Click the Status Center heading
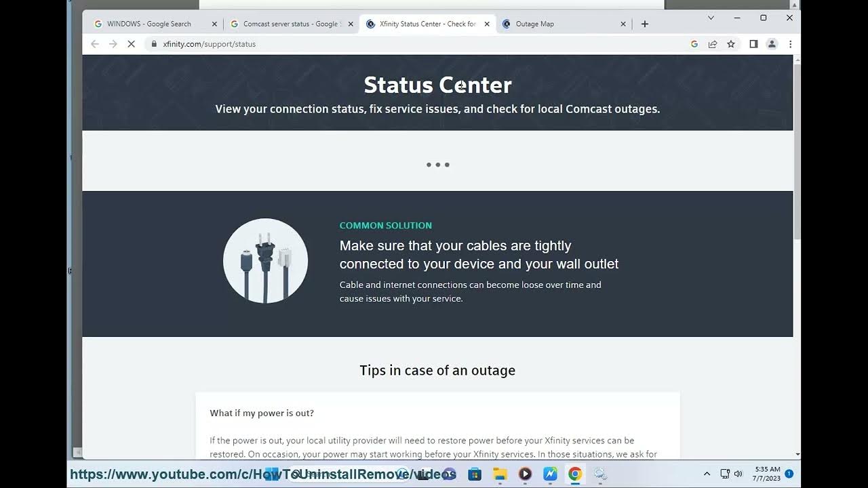Image resolution: width=868 pixels, height=488 pixels. pos(437,85)
